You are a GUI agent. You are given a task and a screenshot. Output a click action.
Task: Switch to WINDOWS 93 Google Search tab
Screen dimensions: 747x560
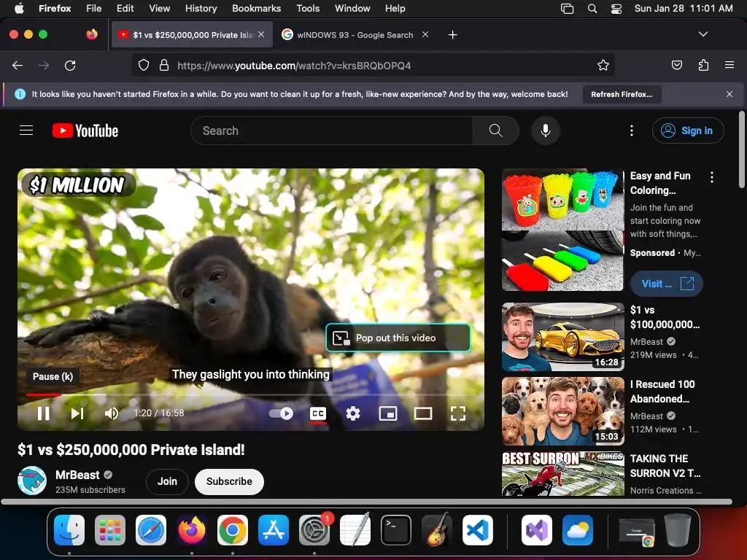coord(355,35)
